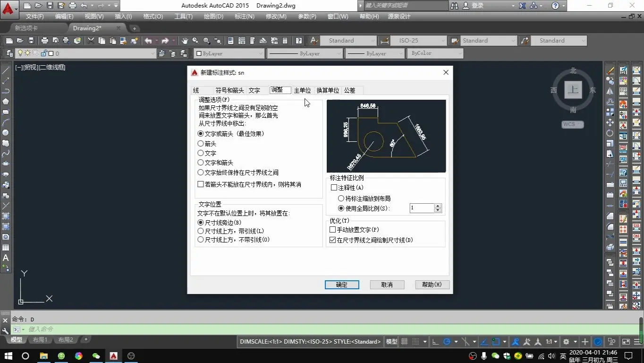Check '若箭头不能放在尺寸界线内，则将其消'
The height and width of the screenshot is (363, 644).
click(201, 184)
